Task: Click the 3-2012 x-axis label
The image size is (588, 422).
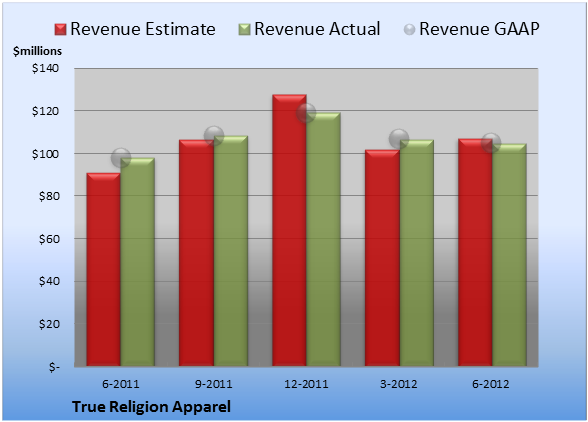Action: tap(399, 384)
